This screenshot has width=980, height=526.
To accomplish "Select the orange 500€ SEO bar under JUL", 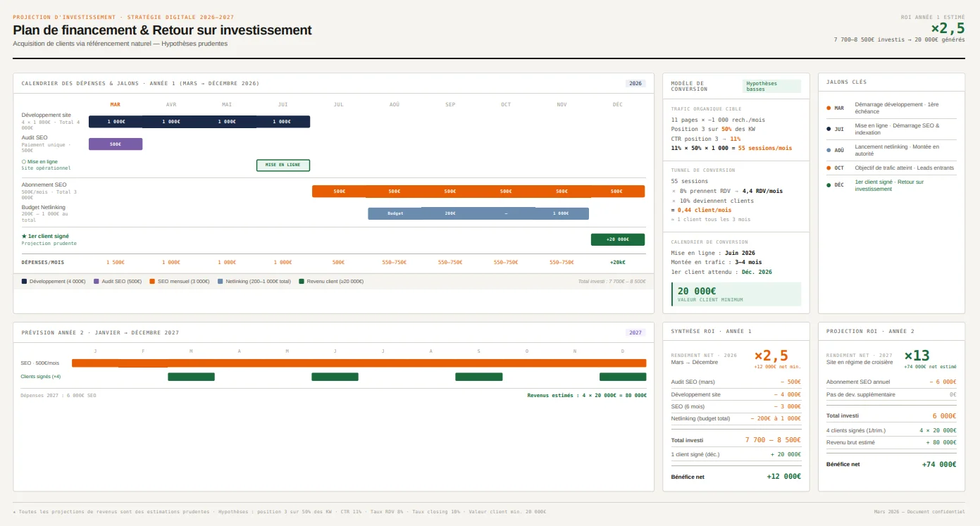I will [x=339, y=191].
